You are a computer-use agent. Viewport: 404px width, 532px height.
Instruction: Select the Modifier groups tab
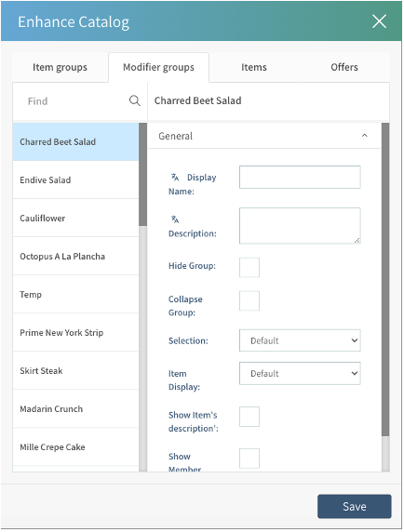158,67
